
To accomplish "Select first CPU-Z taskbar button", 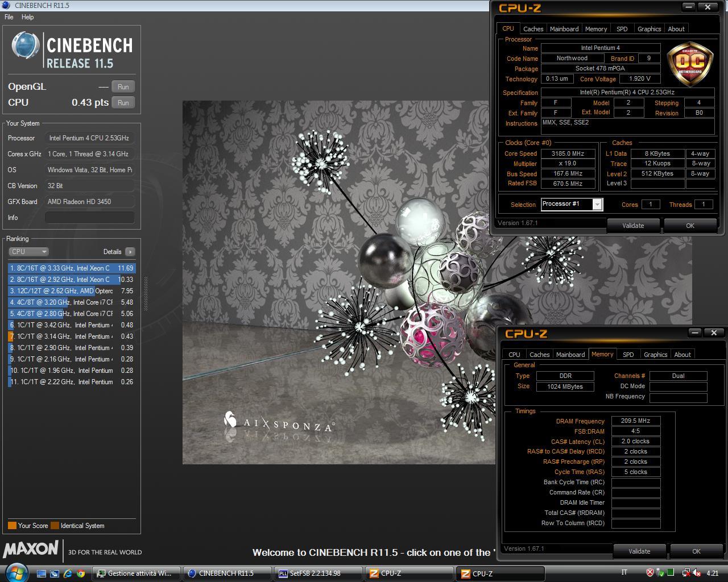I will tap(409, 573).
